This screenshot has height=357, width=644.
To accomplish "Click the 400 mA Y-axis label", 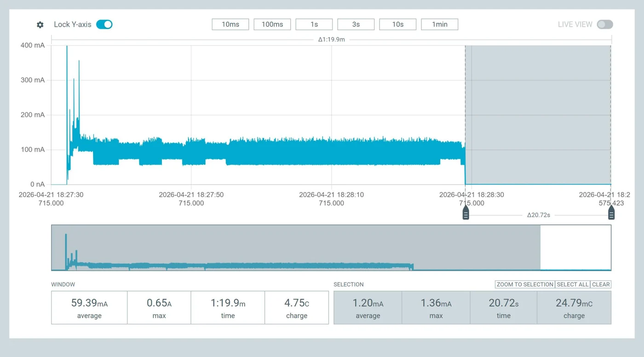I will coord(33,45).
